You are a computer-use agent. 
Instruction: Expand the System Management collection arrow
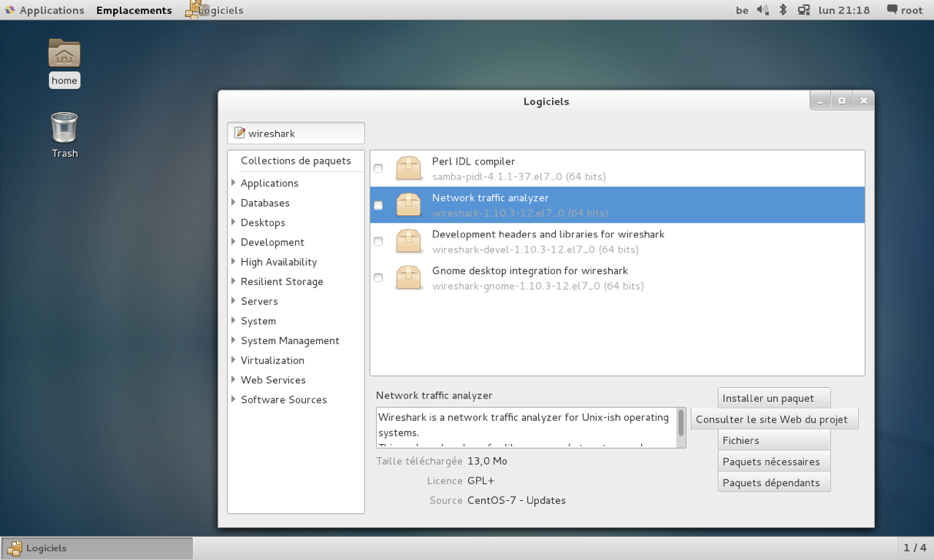click(234, 340)
